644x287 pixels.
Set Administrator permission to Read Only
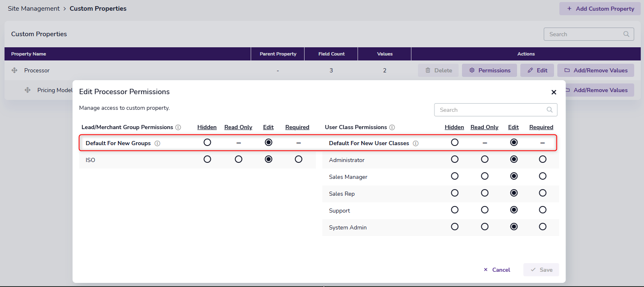pyautogui.click(x=485, y=159)
